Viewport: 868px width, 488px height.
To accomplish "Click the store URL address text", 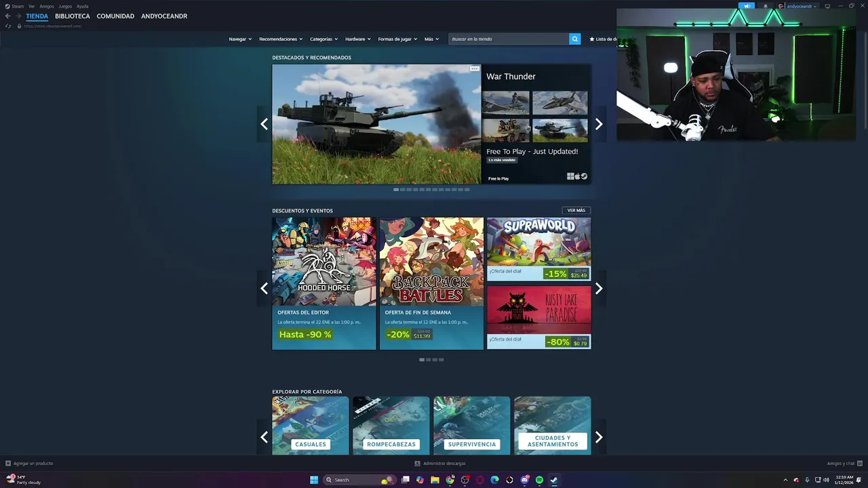I will (53, 26).
